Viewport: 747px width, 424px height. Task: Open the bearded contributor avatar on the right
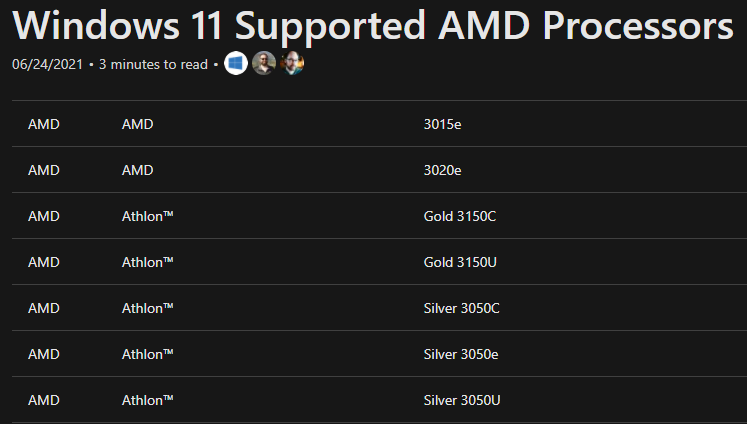[x=292, y=63]
